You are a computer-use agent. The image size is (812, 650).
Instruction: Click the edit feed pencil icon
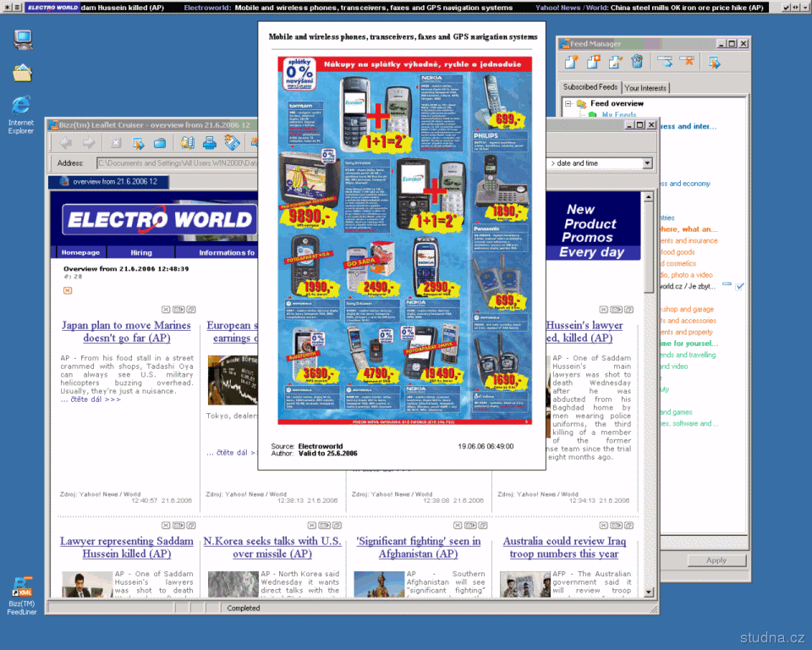pyautogui.click(x=616, y=62)
